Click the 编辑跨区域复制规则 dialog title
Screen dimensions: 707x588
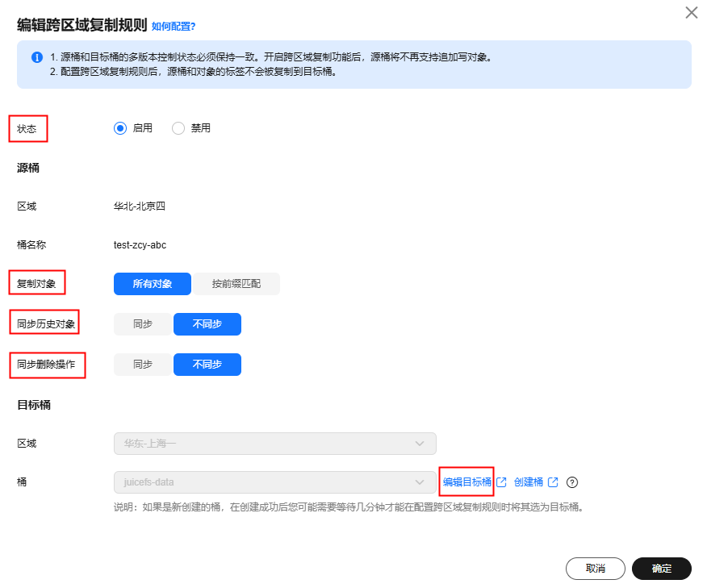(82, 25)
